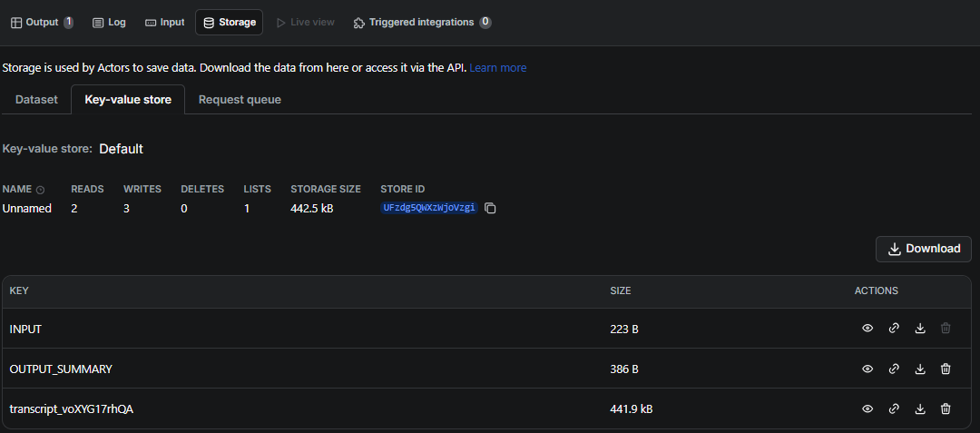980x433 pixels.
Task: Copy link for OUTPUT_SUMMARY key
Action: (894, 369)
